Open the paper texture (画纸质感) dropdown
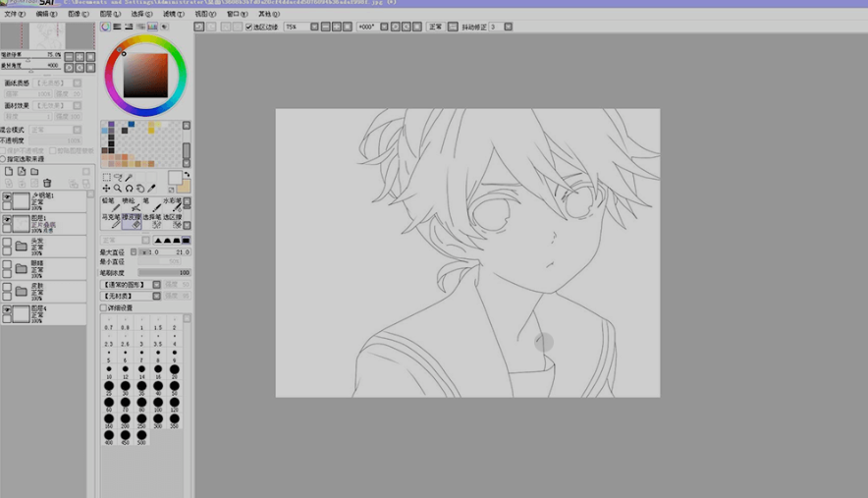The width and height of the screenshot is (868, 498). coord(77,83)
